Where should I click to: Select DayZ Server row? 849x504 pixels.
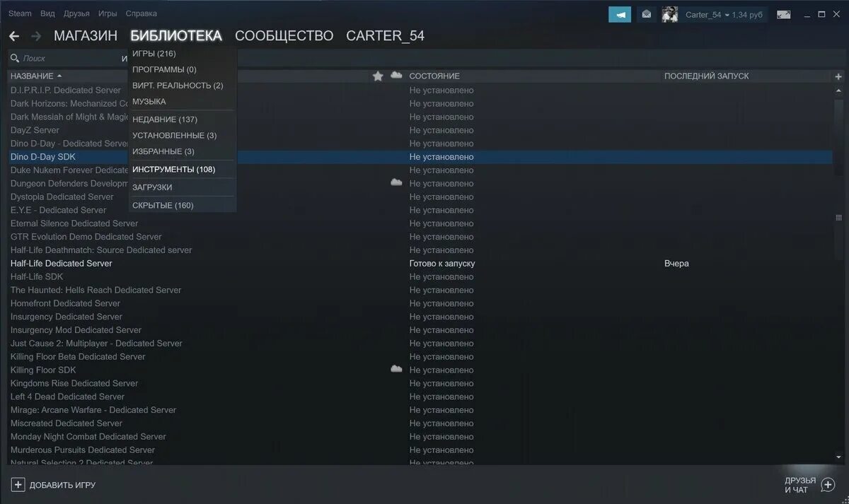(x=420, y=130)
